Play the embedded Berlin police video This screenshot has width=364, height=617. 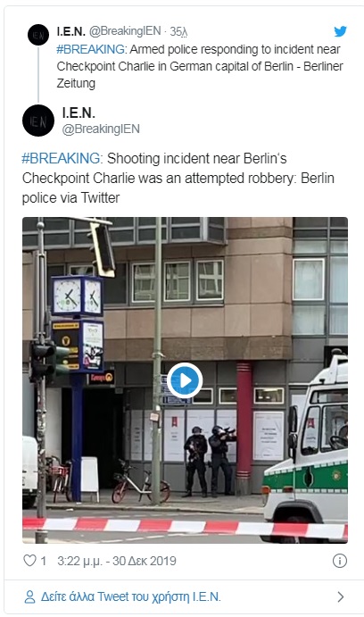(x=185, y=380)
